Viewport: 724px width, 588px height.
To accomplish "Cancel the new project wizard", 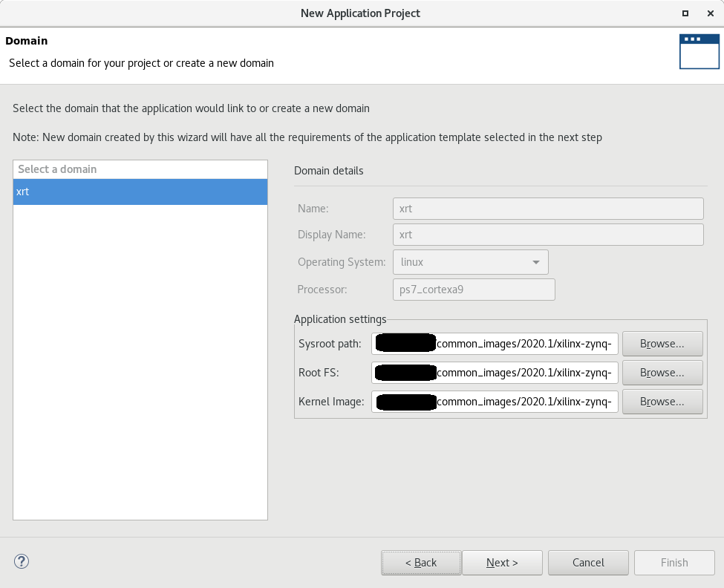I will [588, 563].
